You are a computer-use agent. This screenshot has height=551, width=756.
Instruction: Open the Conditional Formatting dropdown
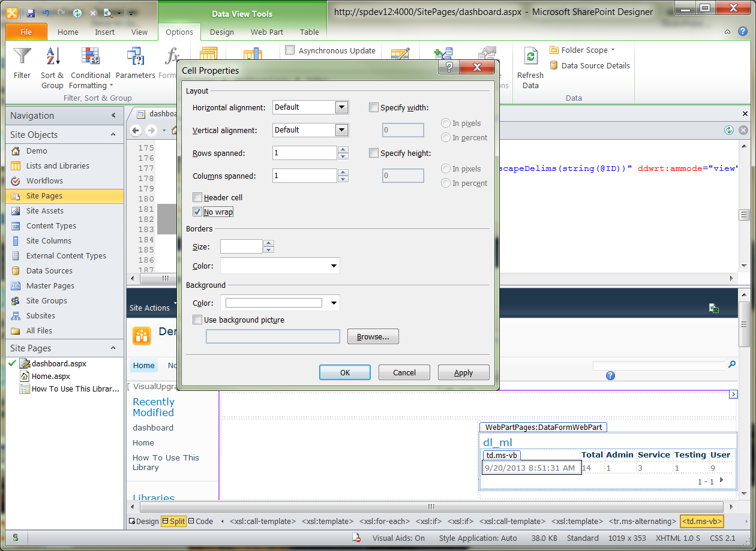[x=91, y=68]
